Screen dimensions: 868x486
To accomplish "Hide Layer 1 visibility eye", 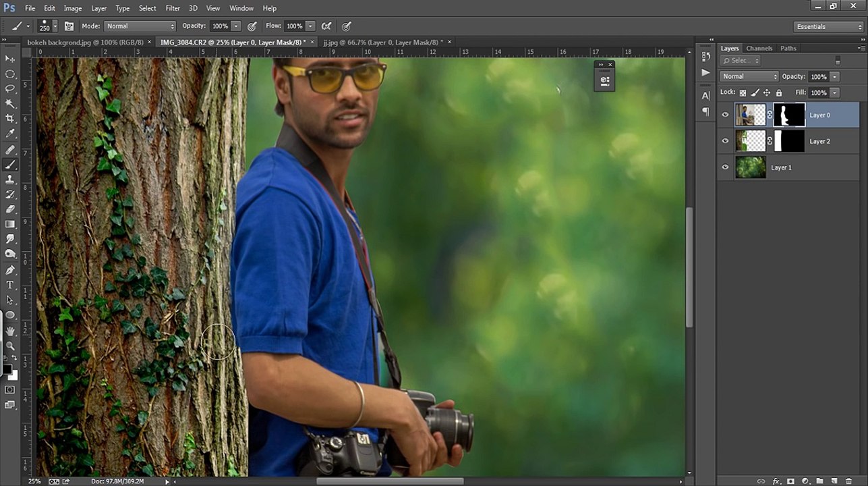I will [726, 167].
